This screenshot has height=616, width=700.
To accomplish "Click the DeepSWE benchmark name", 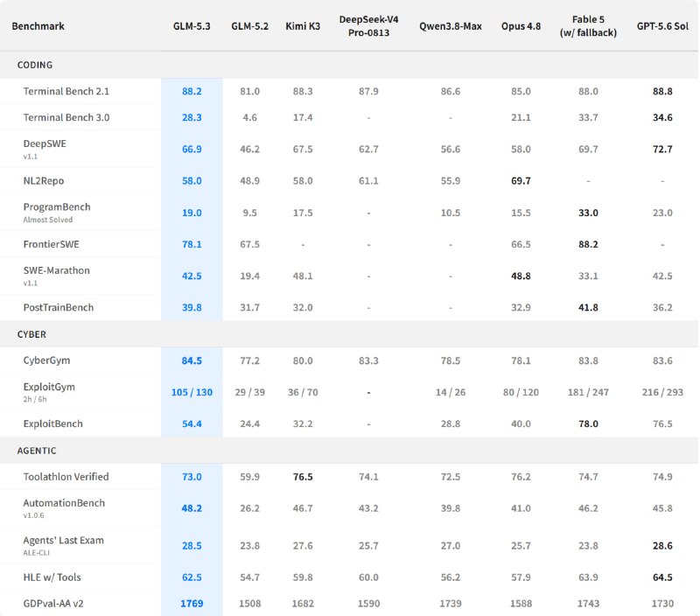I will coord(45,143).
